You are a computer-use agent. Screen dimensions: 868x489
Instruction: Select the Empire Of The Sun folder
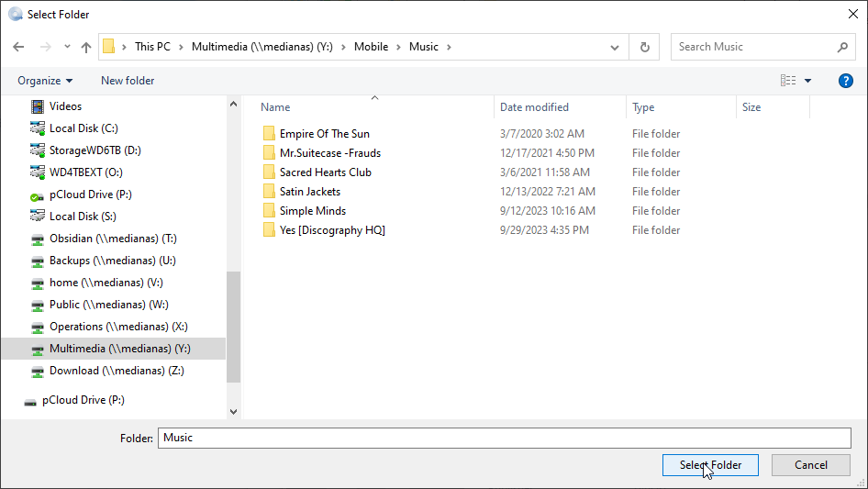tap(324, 134)
